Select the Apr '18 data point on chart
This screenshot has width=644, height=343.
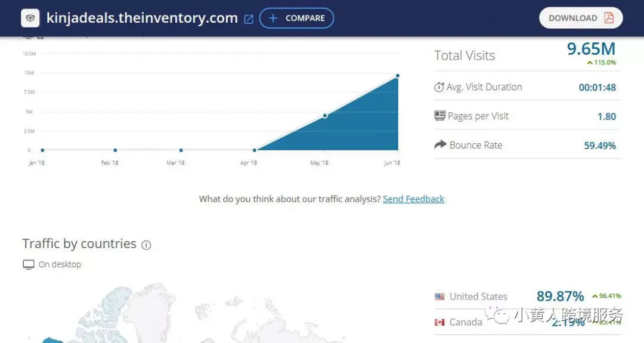pos(255,150)
